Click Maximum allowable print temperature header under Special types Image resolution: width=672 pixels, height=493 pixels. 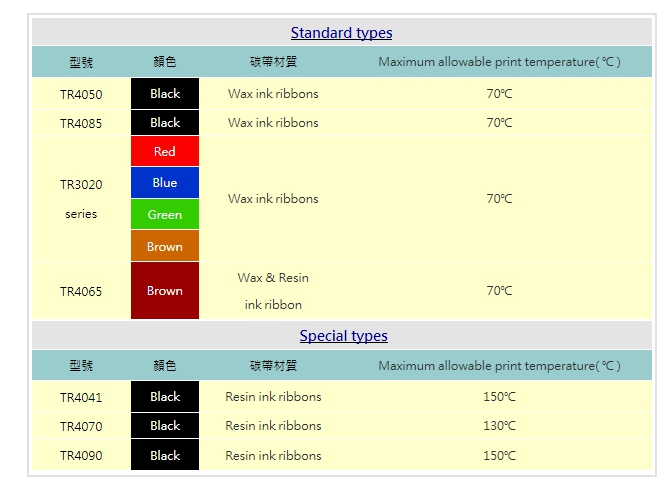click(499, 366)
